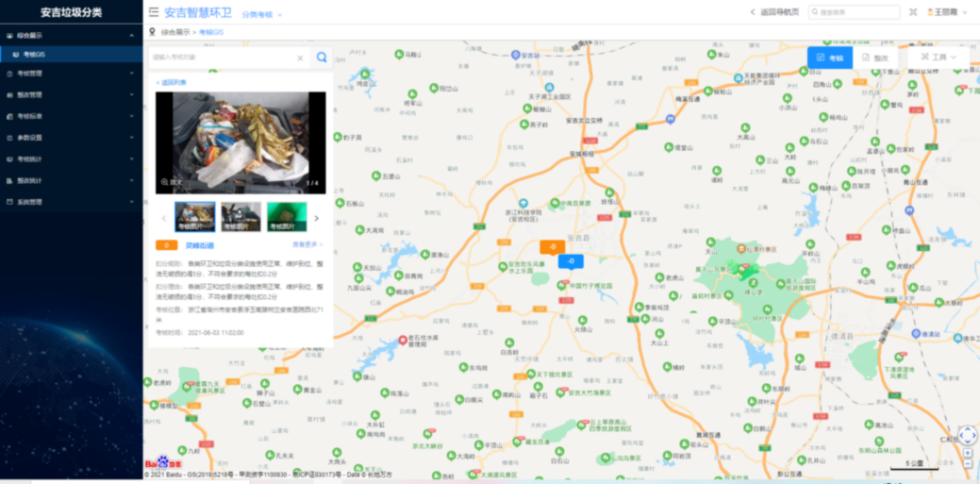
Task: Click the fullscreen icon beside the user name
Action: click(x=912, y=12)
